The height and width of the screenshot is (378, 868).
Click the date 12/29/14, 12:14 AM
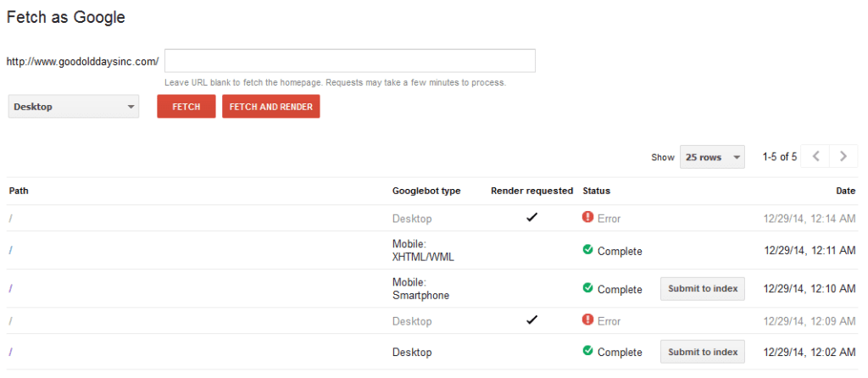810,219
